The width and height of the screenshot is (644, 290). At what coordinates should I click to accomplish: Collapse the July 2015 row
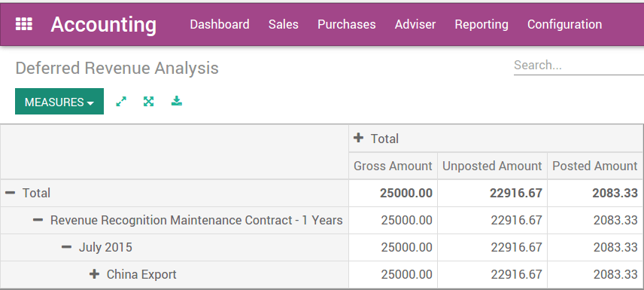click(66, 247)
